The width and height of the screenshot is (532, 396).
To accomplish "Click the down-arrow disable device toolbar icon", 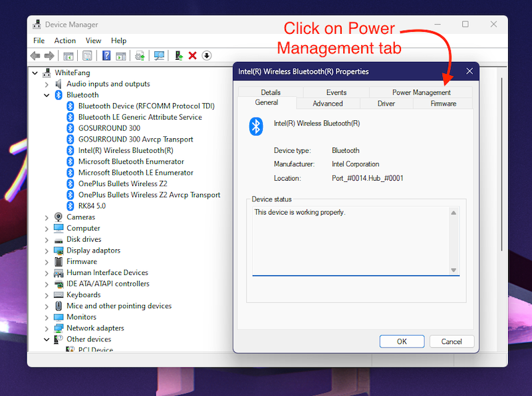I will [x=207, y=56].
